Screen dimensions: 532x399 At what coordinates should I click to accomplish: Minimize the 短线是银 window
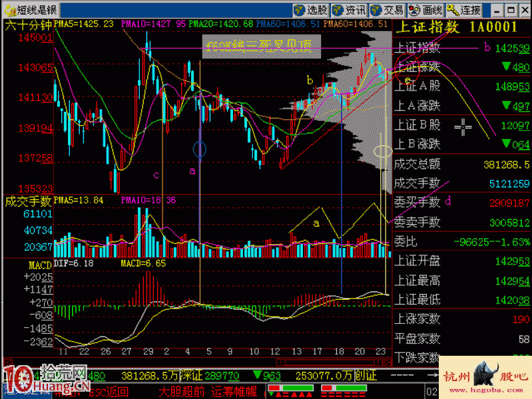(497, 11)
